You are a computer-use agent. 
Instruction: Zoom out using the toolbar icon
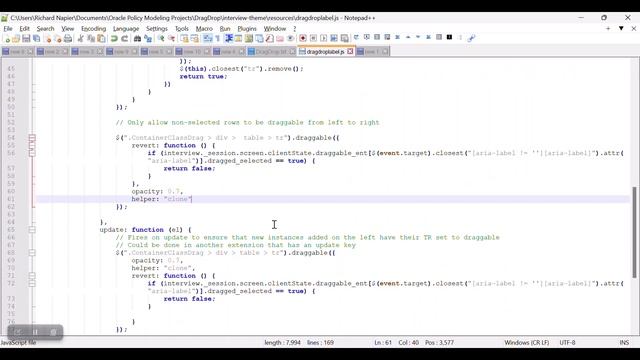[171, 38]
